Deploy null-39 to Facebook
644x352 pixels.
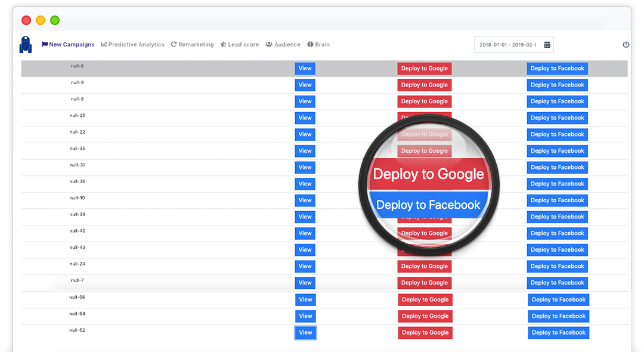(x=558, y=217)
